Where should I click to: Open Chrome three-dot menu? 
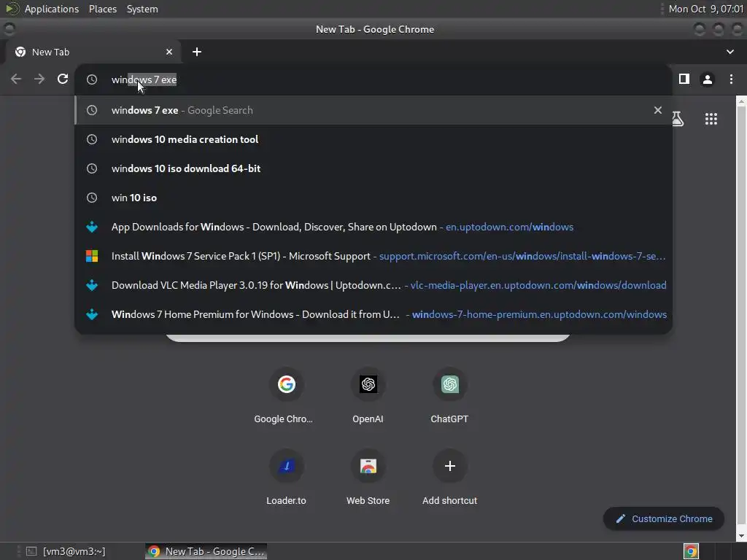[731, 79]
